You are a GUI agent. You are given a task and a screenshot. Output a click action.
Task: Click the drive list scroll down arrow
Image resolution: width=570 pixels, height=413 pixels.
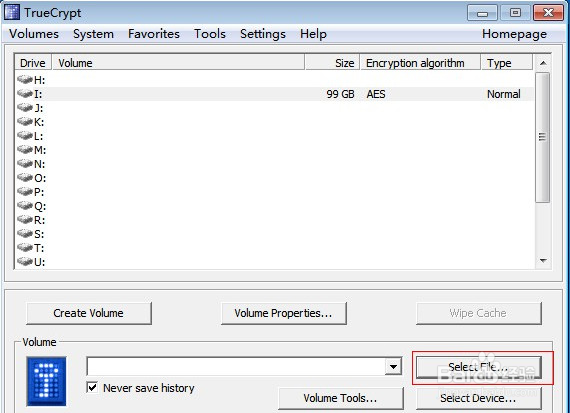pyautogui.click(x=543, y=260)
